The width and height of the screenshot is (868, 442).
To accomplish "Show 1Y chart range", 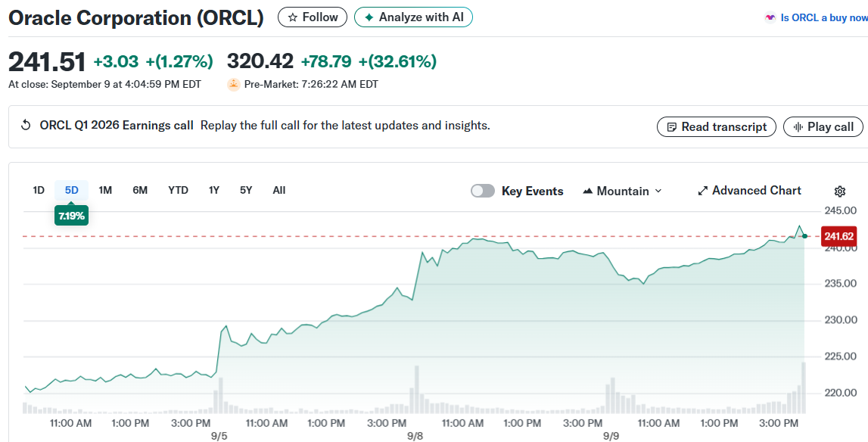I will [x=214, y=190].
